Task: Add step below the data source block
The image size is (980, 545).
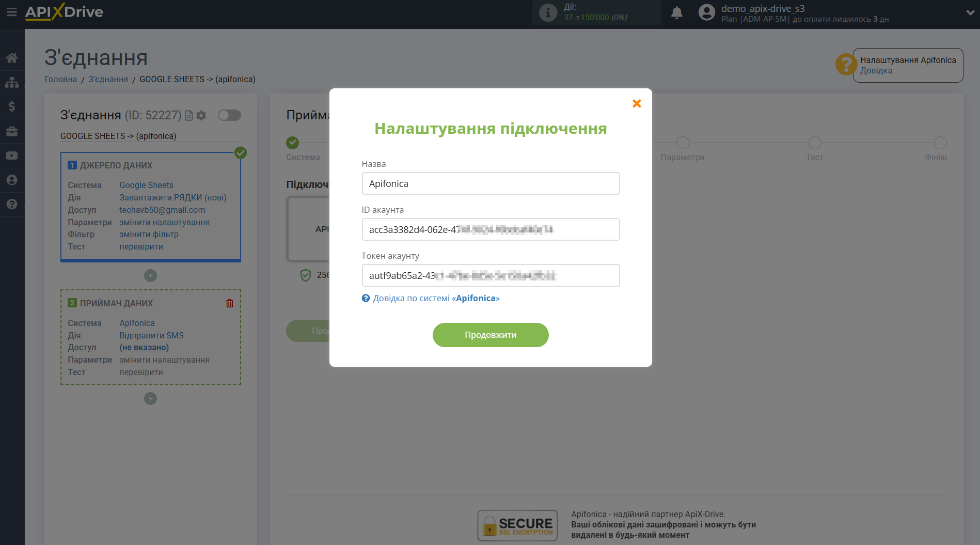Action: point(150,276)
